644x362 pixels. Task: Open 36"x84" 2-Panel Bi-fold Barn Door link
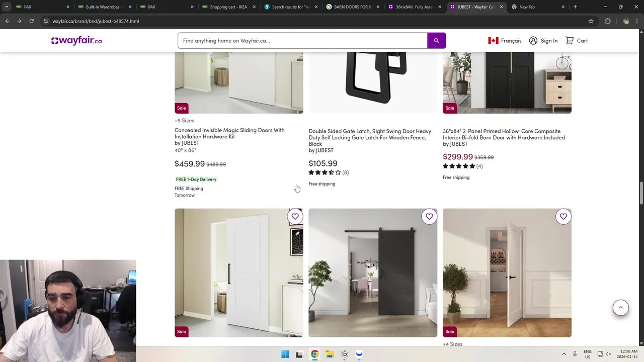click(504, 134)
